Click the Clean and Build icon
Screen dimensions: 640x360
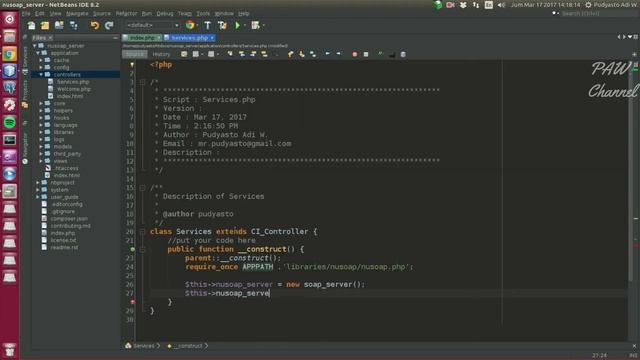pyautogui.click(x=222, y=25)
